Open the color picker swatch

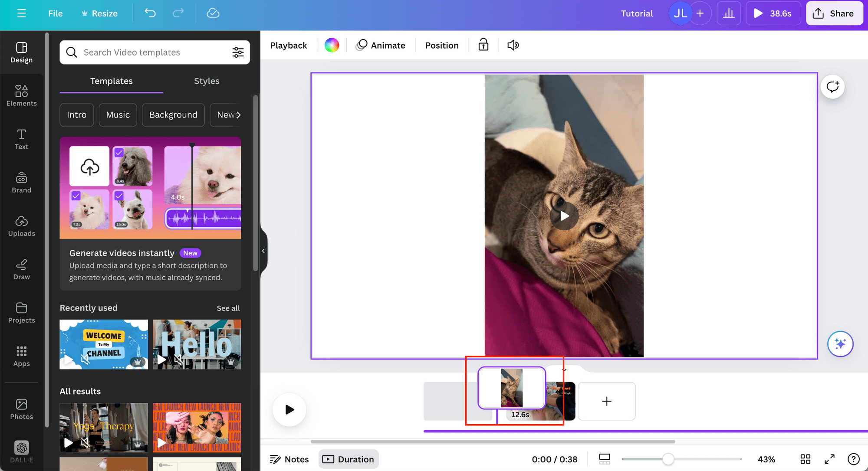tap(332, 45)
